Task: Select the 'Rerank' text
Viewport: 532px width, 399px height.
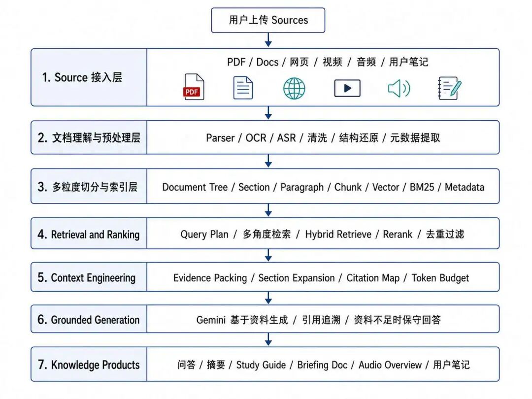Action: (398, 234)
